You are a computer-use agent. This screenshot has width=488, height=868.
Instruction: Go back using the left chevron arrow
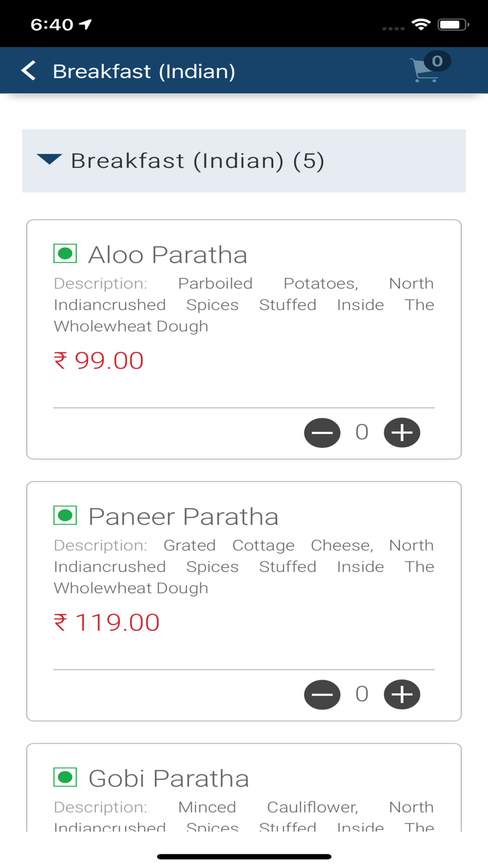click(x=29, y=71)
